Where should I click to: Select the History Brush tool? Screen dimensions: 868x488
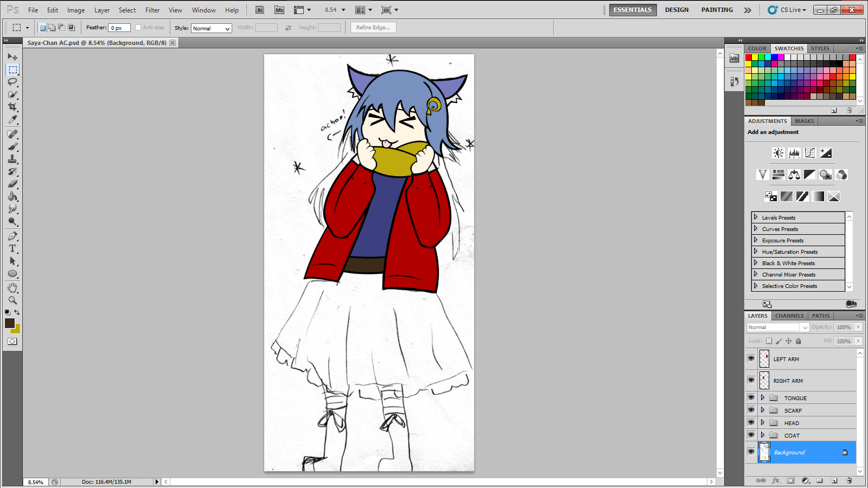coord(12,171)
